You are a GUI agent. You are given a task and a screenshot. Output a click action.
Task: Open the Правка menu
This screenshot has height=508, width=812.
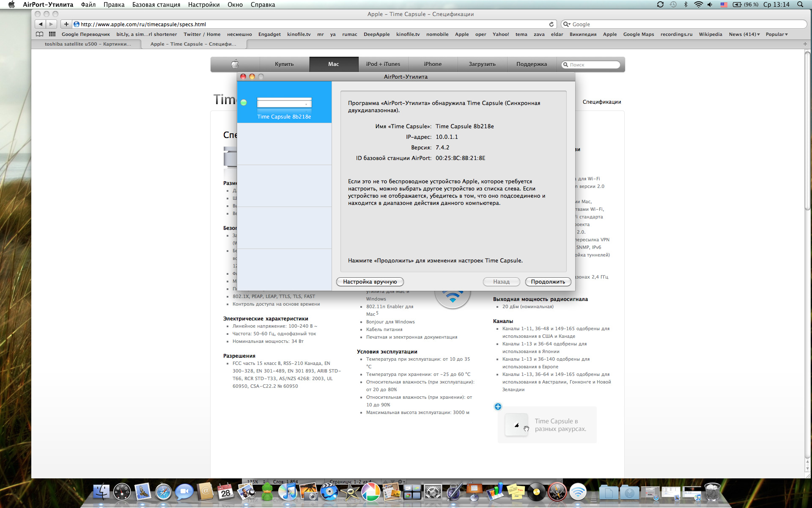[x=114, y=4]
